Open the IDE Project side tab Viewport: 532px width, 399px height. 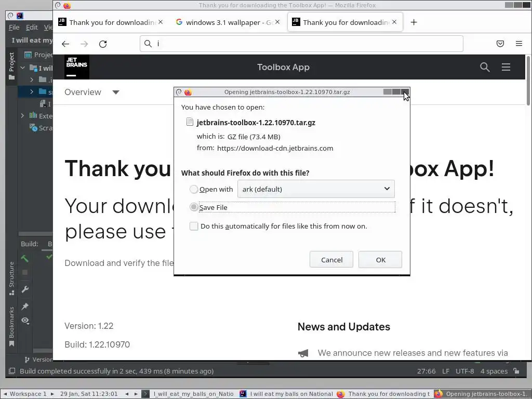pyautogui.click(x=11, y=65)
